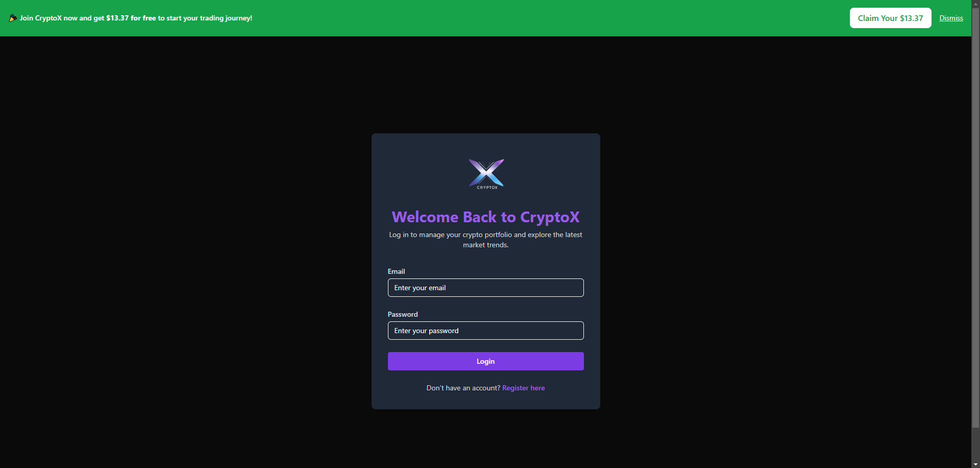This screenshot has width=980, height=468.
Task: Click the Password field label
Action: [x=403, y=314]
